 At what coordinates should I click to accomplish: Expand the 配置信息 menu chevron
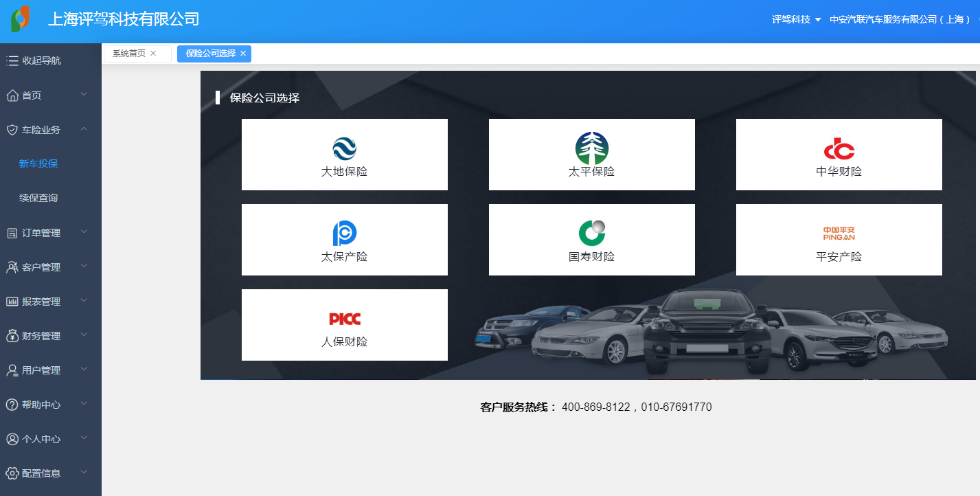click(x=84, y=472)
